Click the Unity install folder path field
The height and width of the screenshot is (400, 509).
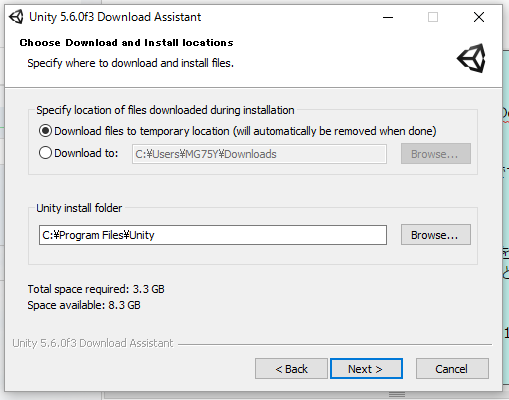pos(213,235)
